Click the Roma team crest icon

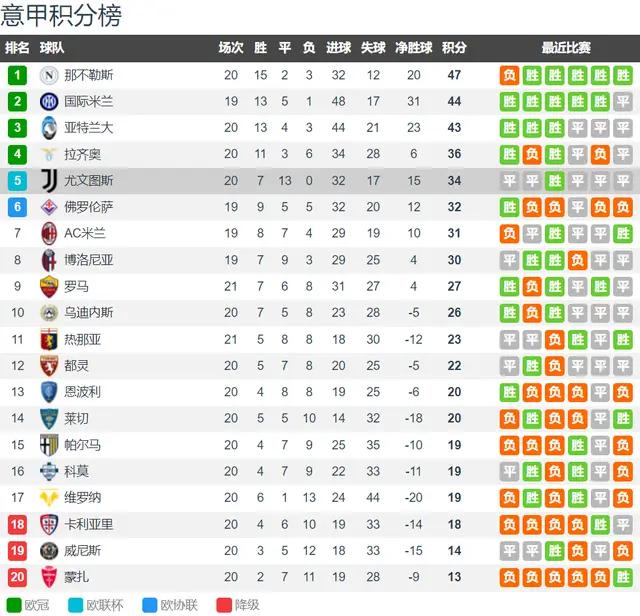[48, 286]
